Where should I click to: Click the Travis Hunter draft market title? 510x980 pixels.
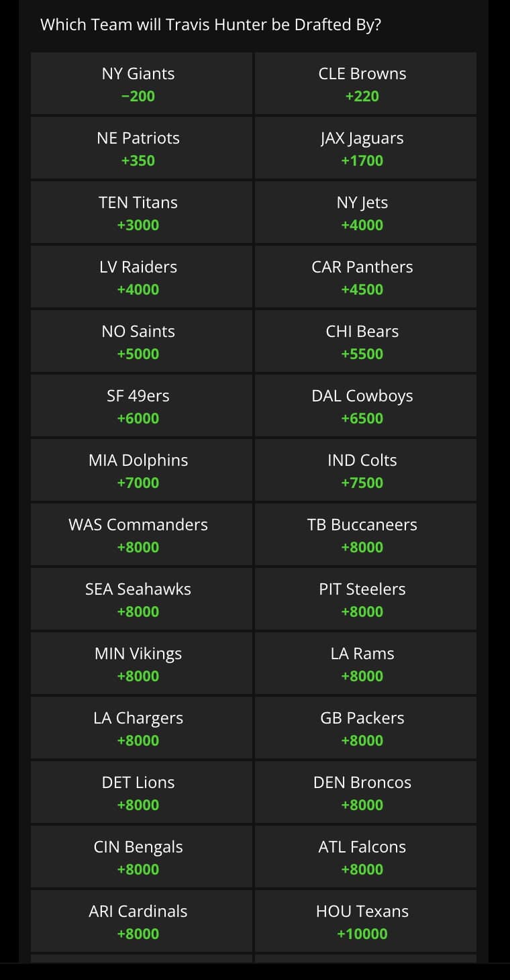click(211, 25)
